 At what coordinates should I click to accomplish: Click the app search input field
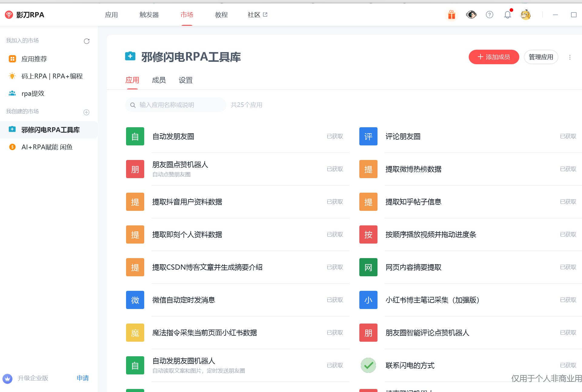tap(176, 105)
